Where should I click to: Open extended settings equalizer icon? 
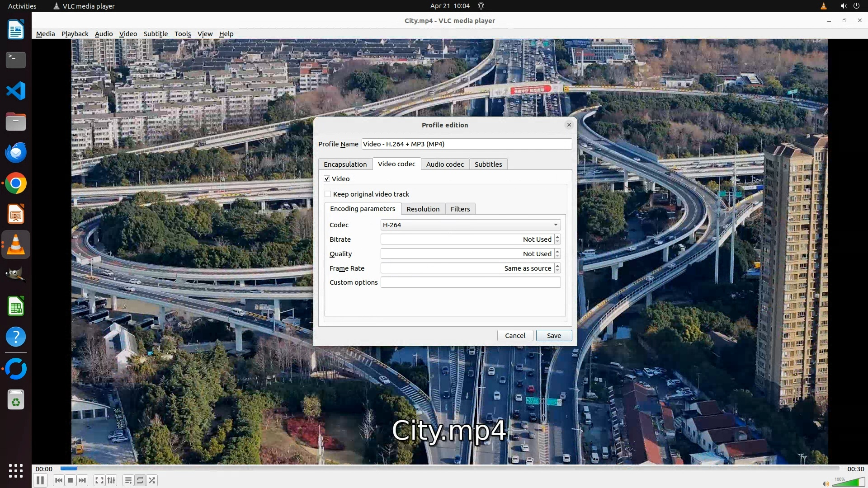tap(111, 480)
